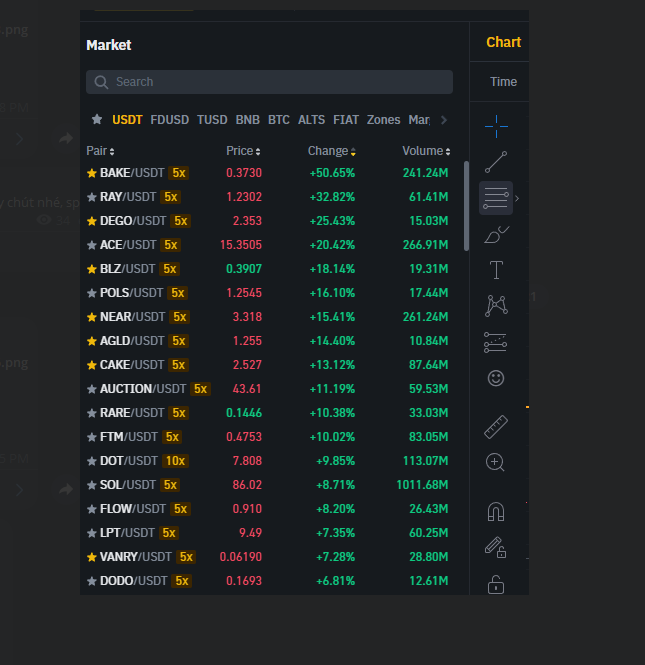Switch to the USDT market tab

127,120
